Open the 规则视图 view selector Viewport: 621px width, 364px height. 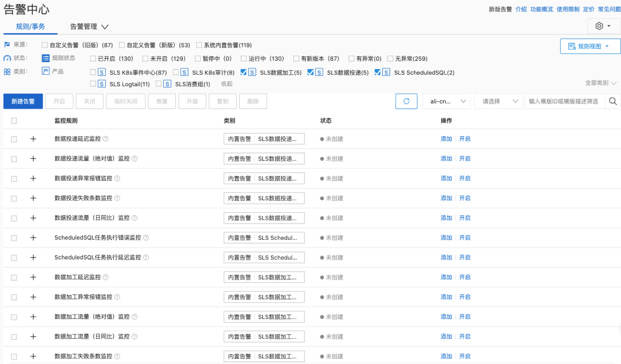(x=590, y=46)
